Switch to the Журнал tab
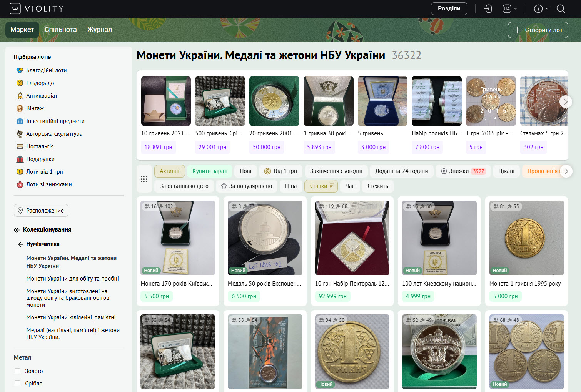Screen dimensions: 581x392 click(100, 30)
